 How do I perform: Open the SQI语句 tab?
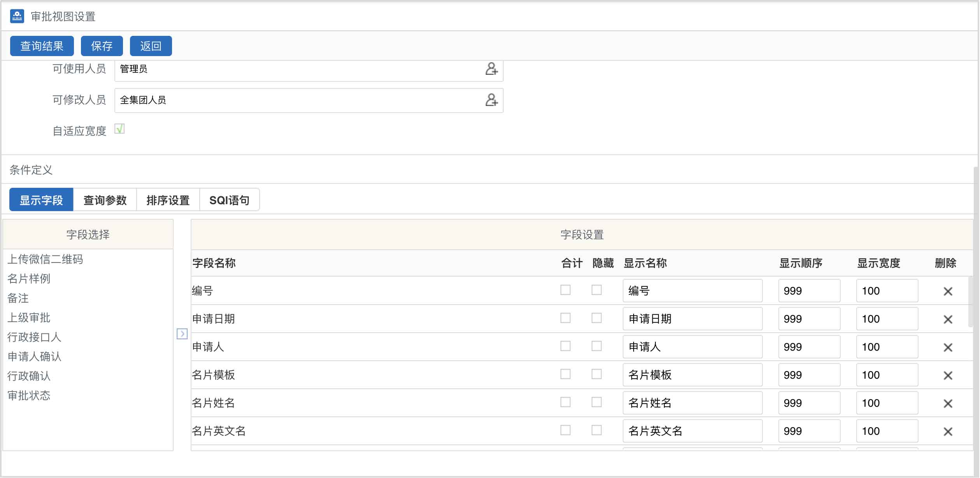[230, 199]
